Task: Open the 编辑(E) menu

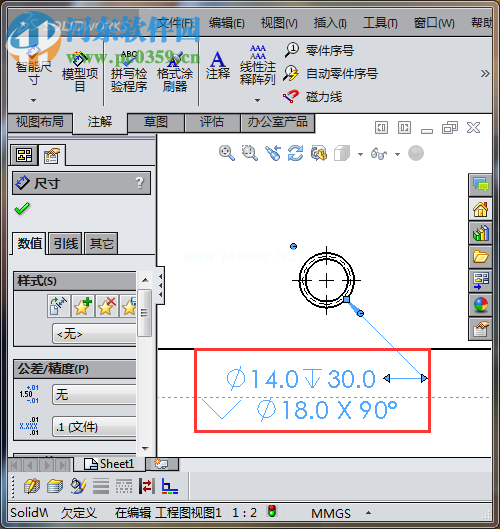Action: click(226, 23)
